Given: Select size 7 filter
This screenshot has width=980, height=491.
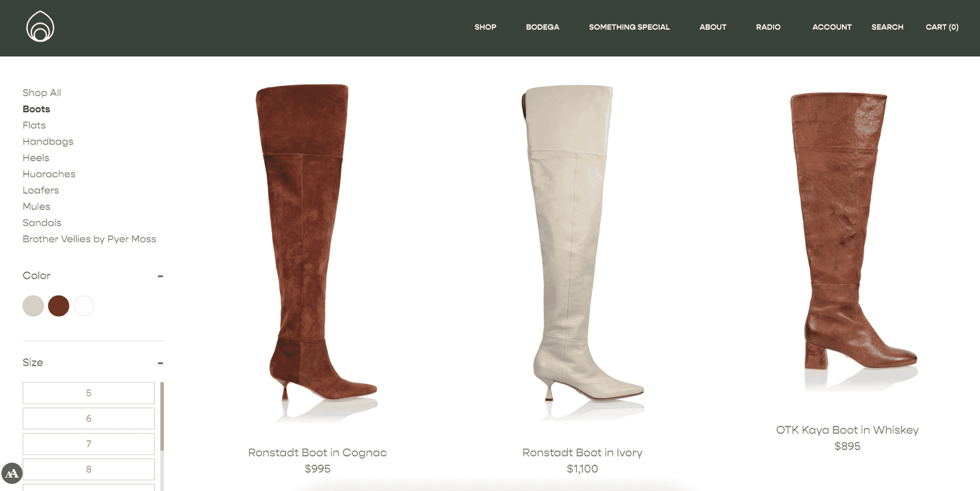Looking at the screenshot, I should pos(89,444).
